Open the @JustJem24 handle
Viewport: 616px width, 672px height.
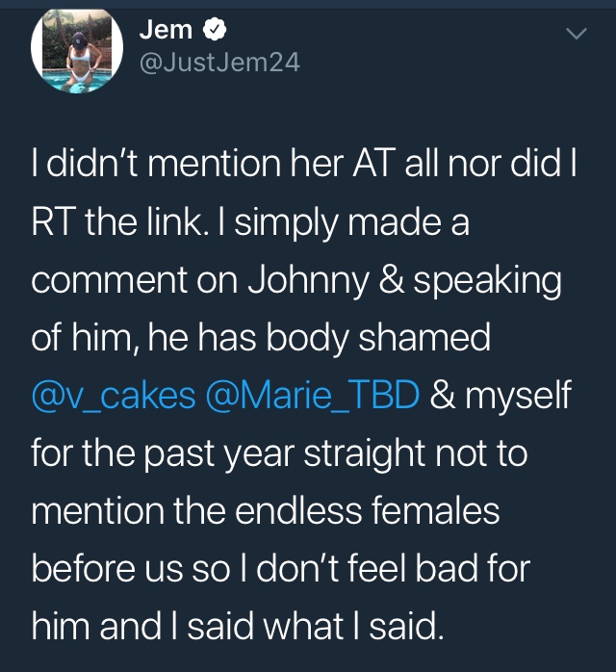point(219,63)
